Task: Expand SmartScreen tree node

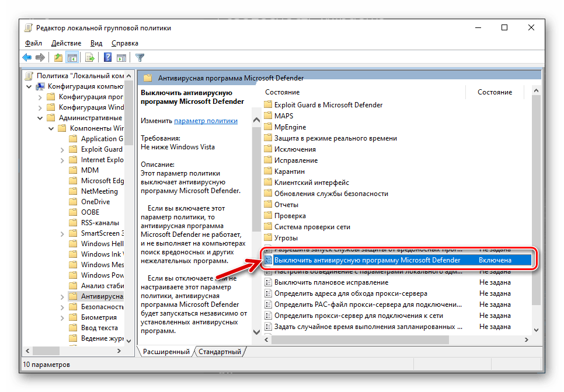Action: [62, 233]
